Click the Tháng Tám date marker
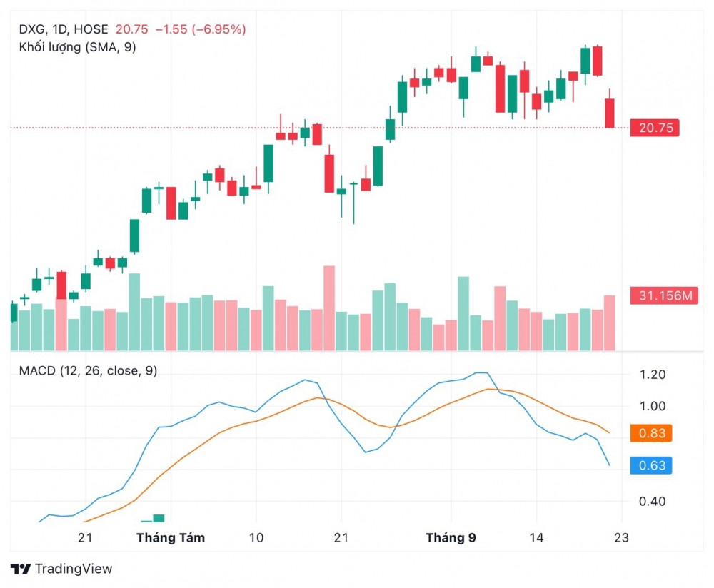The image size is (714, 588). click(x=171, y=537)
